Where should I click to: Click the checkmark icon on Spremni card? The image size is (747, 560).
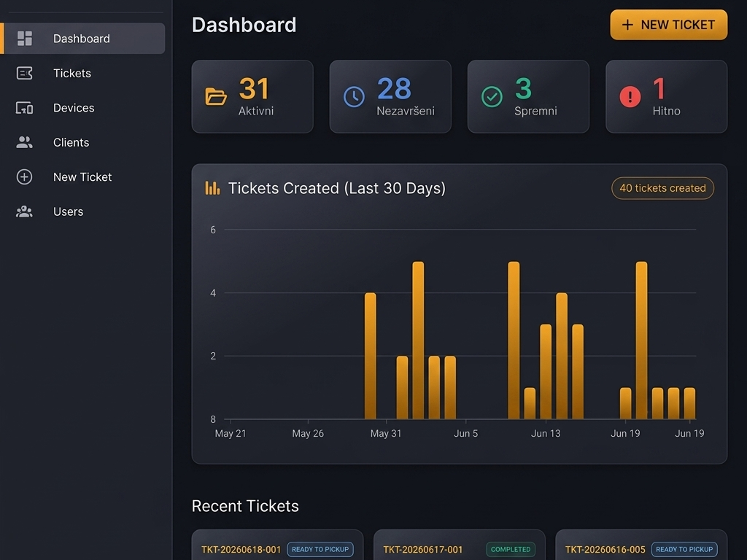tap(492, 97)
